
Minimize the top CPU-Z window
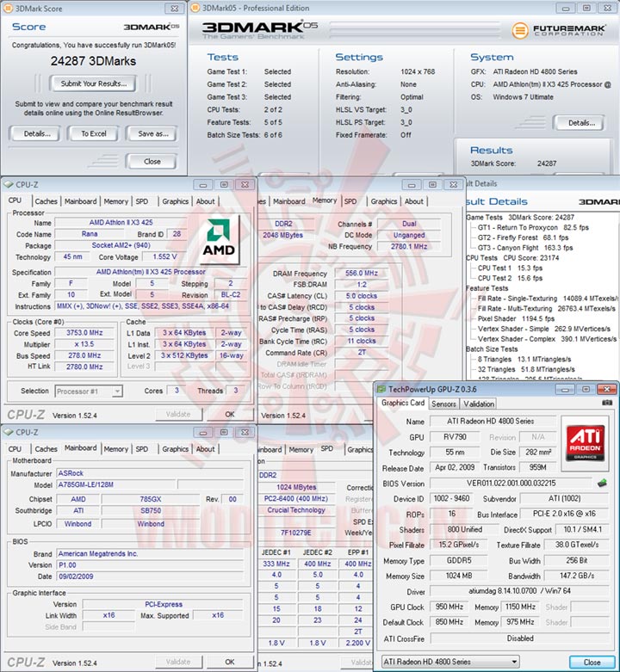tap(203, 185)
